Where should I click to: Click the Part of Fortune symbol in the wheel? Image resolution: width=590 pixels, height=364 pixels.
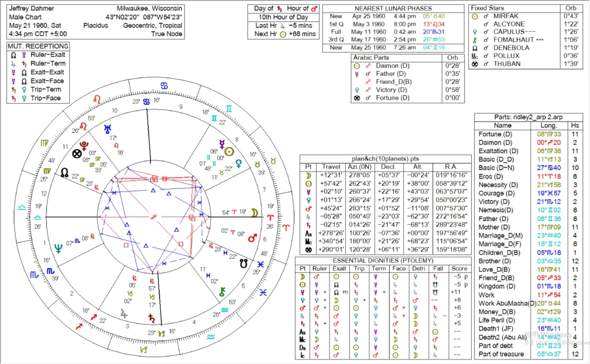pos(75,154)
